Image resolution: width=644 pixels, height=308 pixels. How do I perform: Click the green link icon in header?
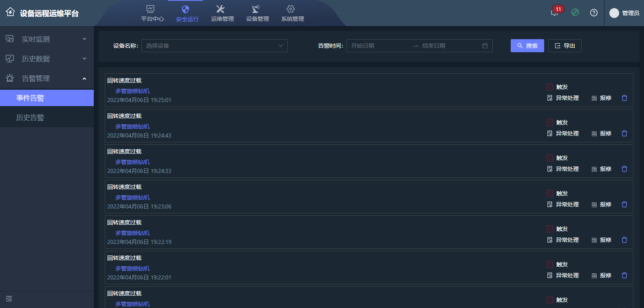point(575,13)
